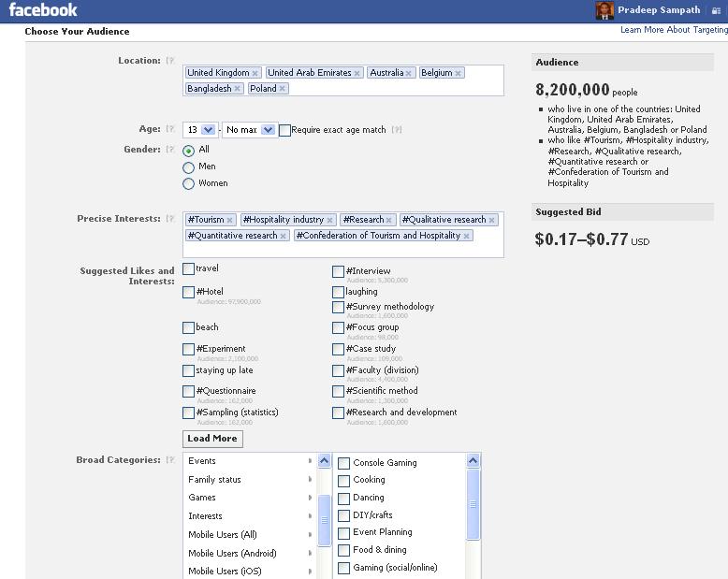Remove United Kingdom location tag

pyautogui.click(x=255, y=73)
